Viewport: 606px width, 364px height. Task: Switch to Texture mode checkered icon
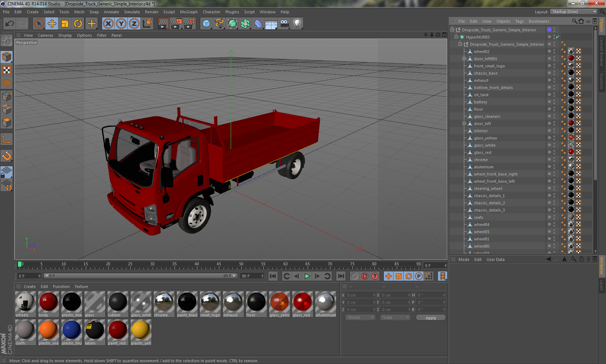pos(7,70)
